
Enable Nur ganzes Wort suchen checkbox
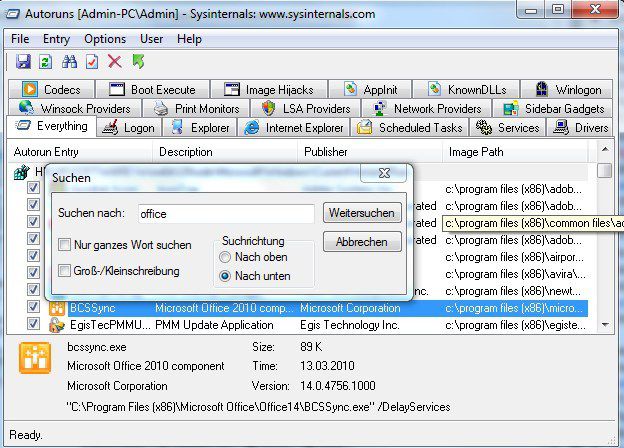64,244
